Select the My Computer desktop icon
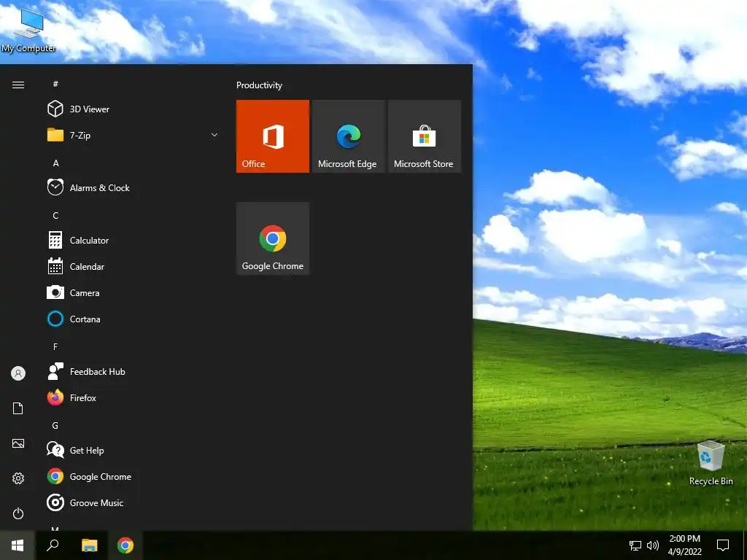Image resolution: width=747 pixels, height=560 pixels. point(28,30)
